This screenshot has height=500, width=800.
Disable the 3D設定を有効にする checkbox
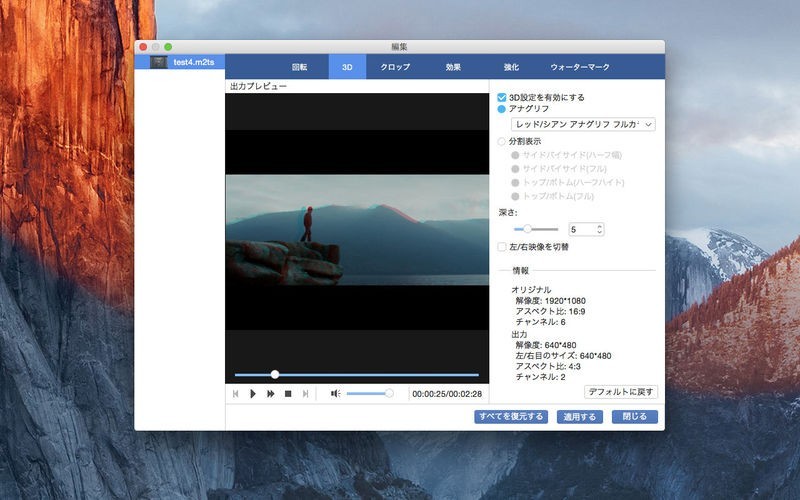click(x=502, y=97)
